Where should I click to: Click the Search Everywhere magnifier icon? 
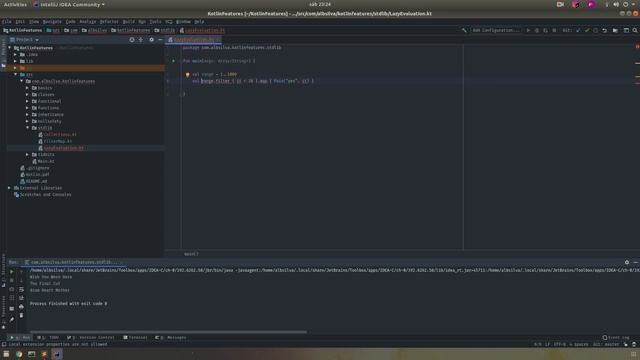click(635, 30)
